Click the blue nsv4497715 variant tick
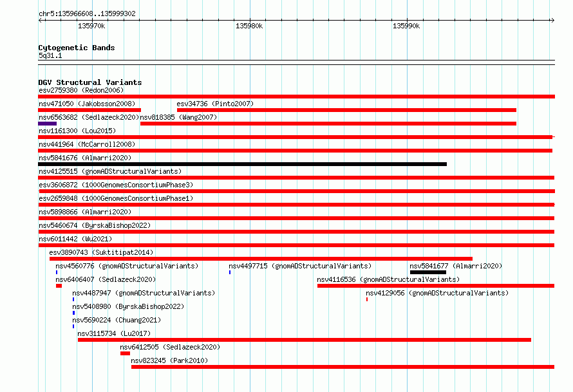 point(230,272)
